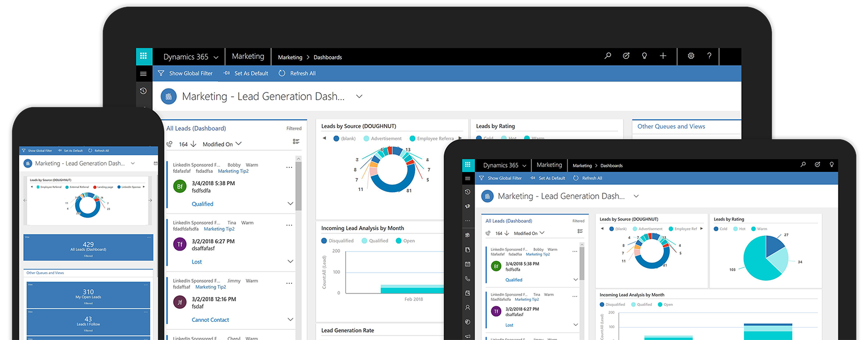Open recent items icon in small tablet sidebar
This screenshot has height=340, width=868.
(467, 192)
